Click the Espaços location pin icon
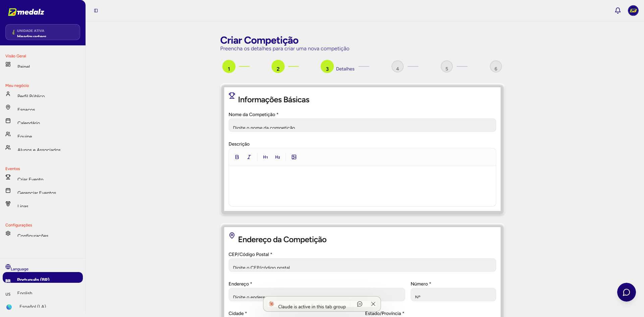This screenshot has height=317, width=644. coord(8,107)
